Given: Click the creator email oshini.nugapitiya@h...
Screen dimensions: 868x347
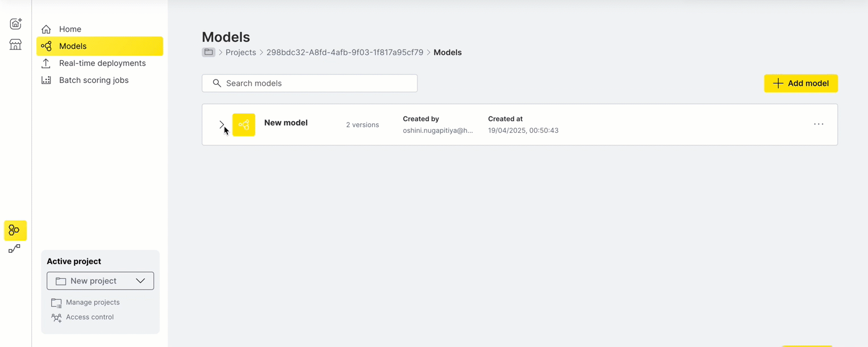Looking at the screenshot, I should 438,131.
